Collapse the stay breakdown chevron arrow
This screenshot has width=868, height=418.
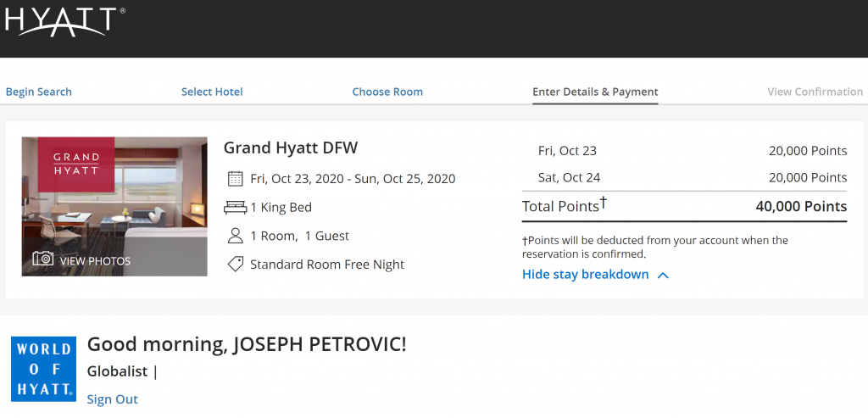coord(663,276)
